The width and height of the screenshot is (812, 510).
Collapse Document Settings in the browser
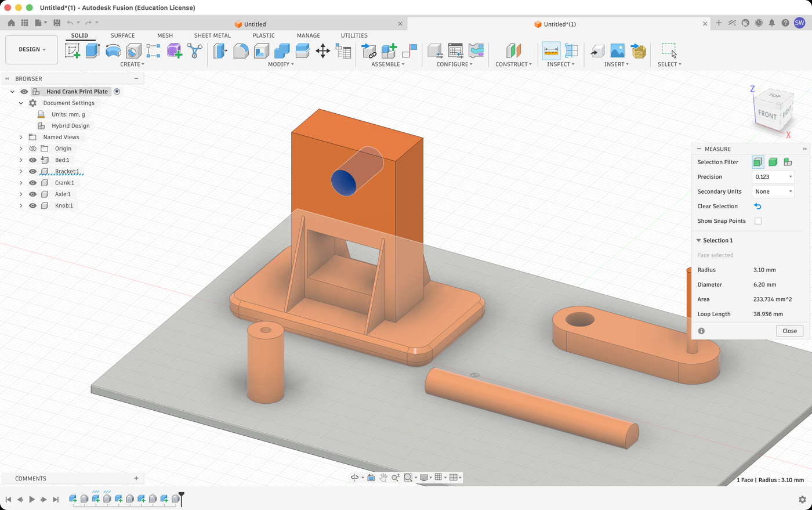(x=21, y=103)
